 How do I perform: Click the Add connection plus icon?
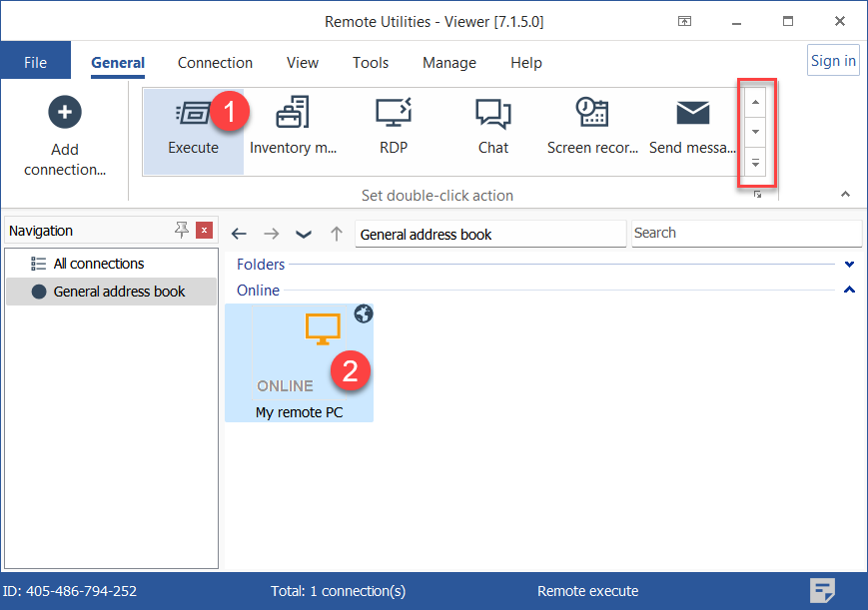tap(65, 113)
